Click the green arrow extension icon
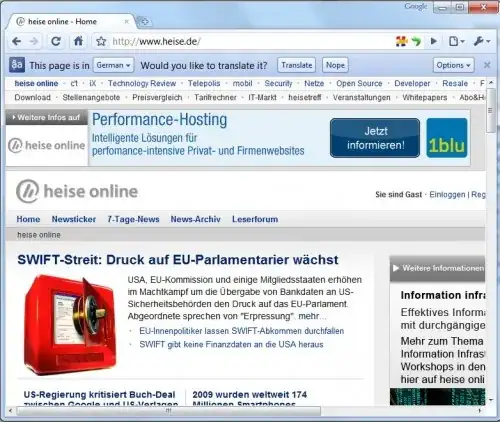The image size is (500, 422). pyautogui.click(x=416, y=42)
